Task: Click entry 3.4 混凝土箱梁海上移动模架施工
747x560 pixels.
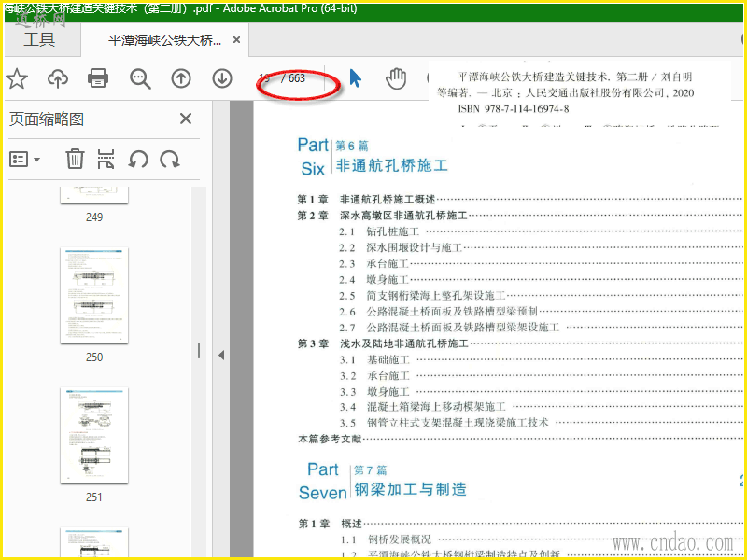Action: click(423, 407)
